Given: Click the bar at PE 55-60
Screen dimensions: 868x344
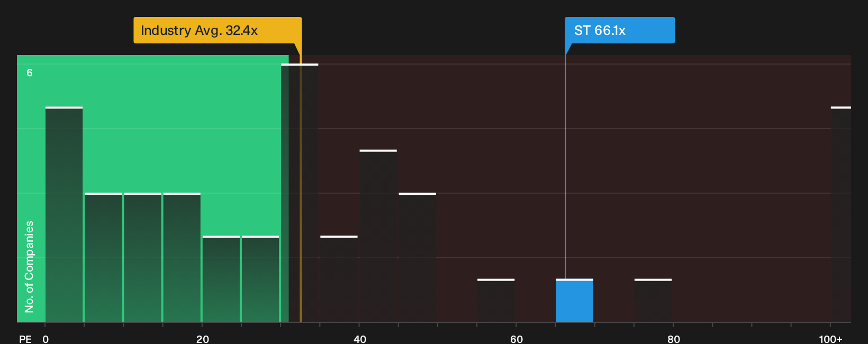Looking at the screenshot, I should click(x=496, y=301).
